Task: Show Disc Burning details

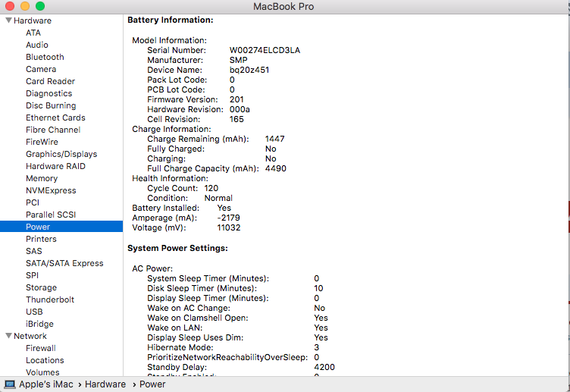Action: click(51, 105)
